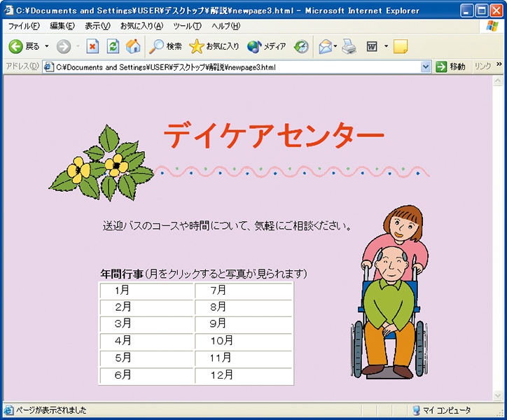Go to the Home page icon
The height and width of the screenshot is (420, 507).
(x=133, y=46)
